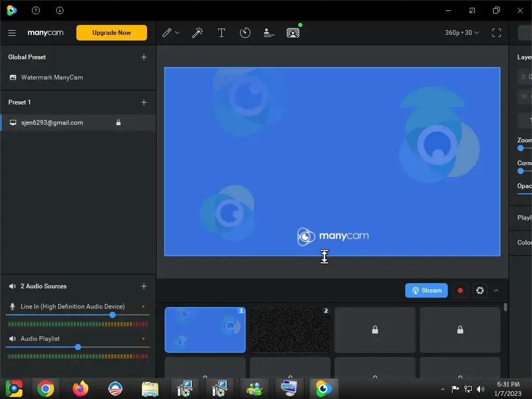Adjust Audio Playlist volume slider
532x399 pixels.
click(x=78, y=347)
